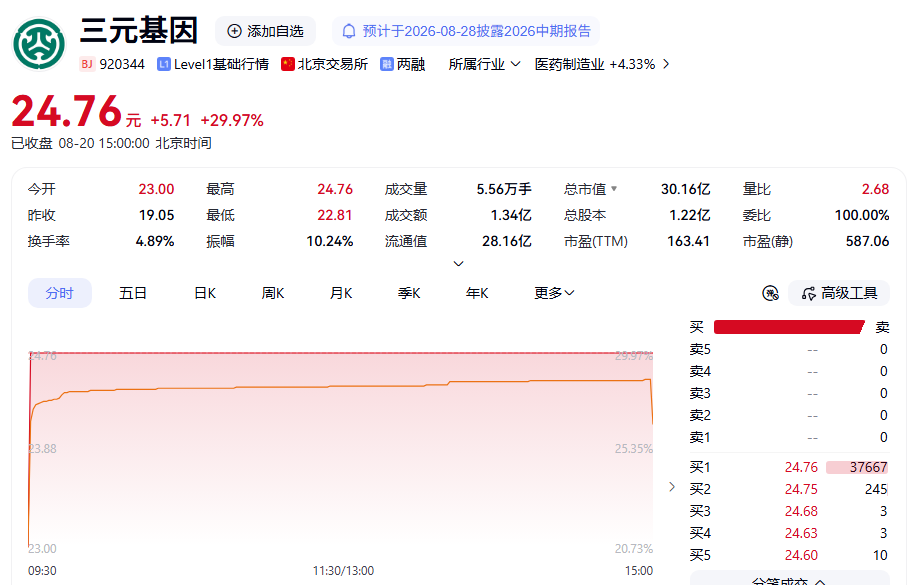Image resolution: width=920 pixels, height=585 pixels.
Task: Click 今开 value 23.00
Action: pyautogui.click(x=156, y=189)
